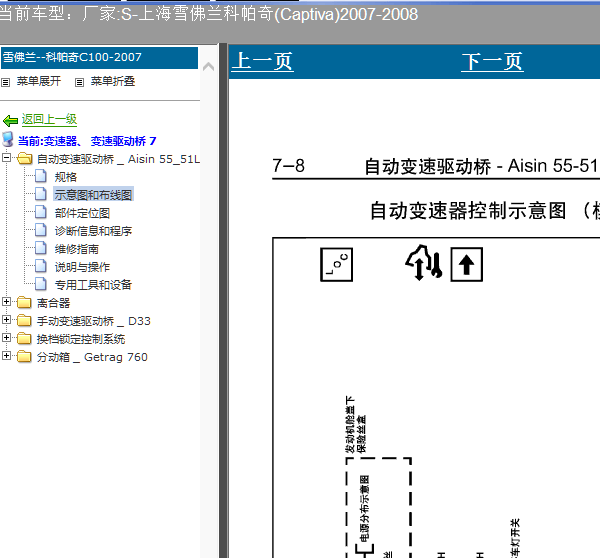The width and height of the screenshot is (600, 558).
Task: Go to next page via 下一页
Action: (492, 62)
